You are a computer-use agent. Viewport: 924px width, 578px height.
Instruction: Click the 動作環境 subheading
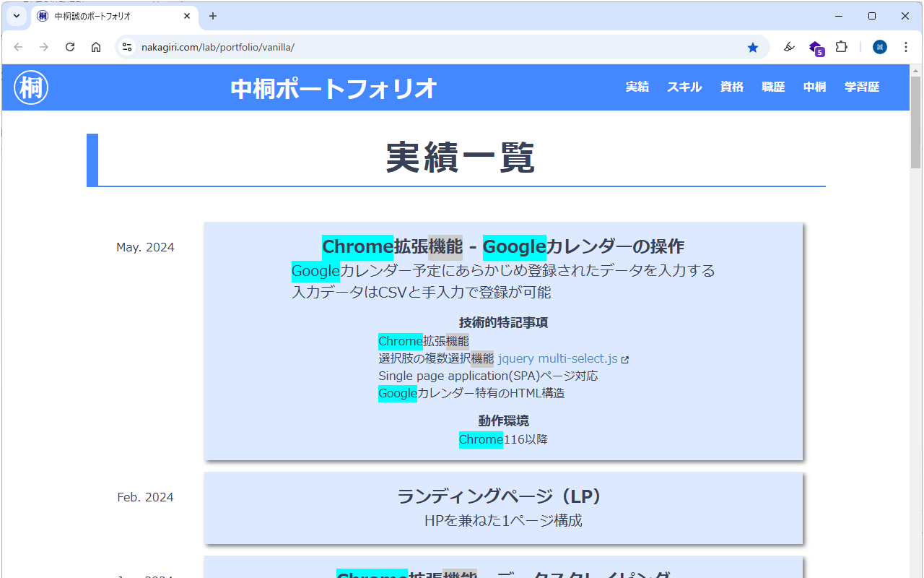[503, 420]
